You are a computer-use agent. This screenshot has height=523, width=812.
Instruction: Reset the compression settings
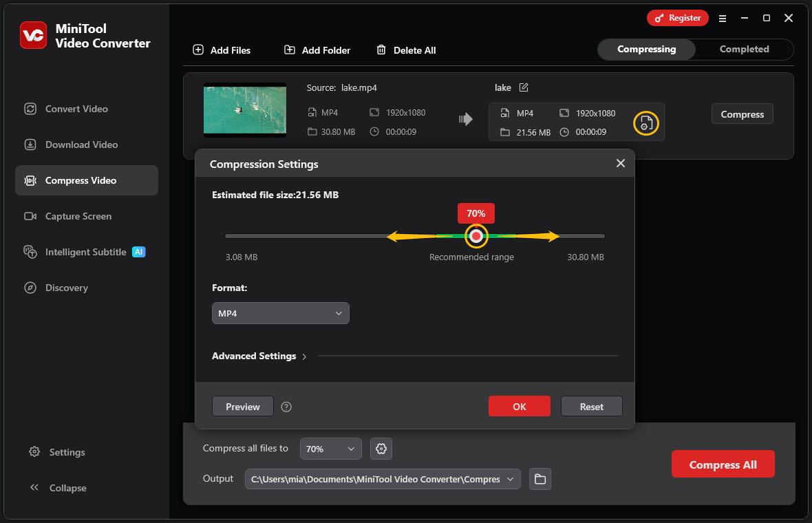(x=591, y=406)
